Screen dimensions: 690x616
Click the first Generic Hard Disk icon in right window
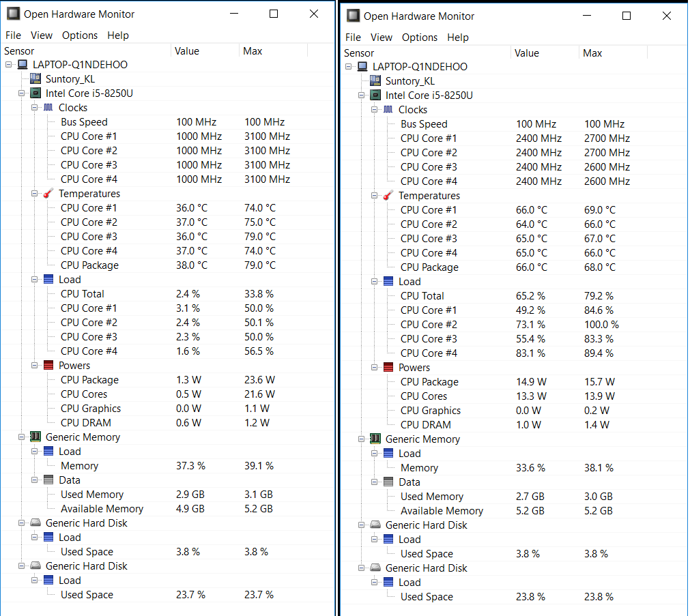(x=375, y=525)
